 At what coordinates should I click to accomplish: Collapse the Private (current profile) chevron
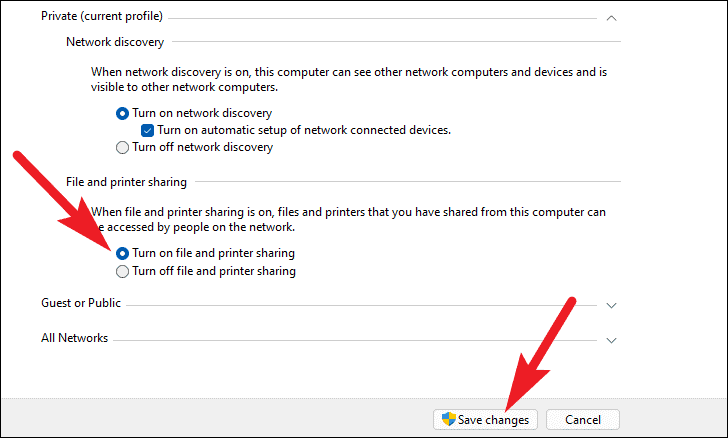[611, 18]
